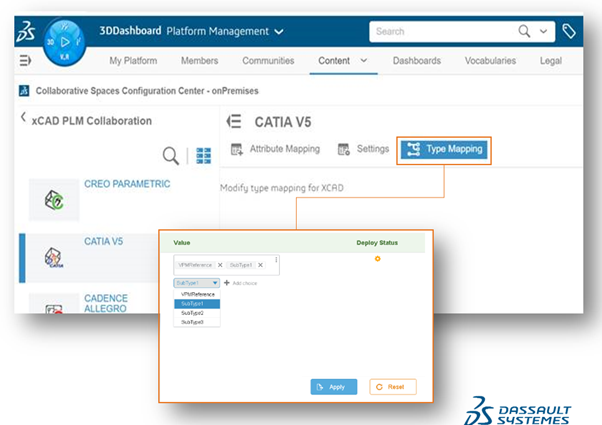Open the Platform Management dropdown

pos(278,32)
